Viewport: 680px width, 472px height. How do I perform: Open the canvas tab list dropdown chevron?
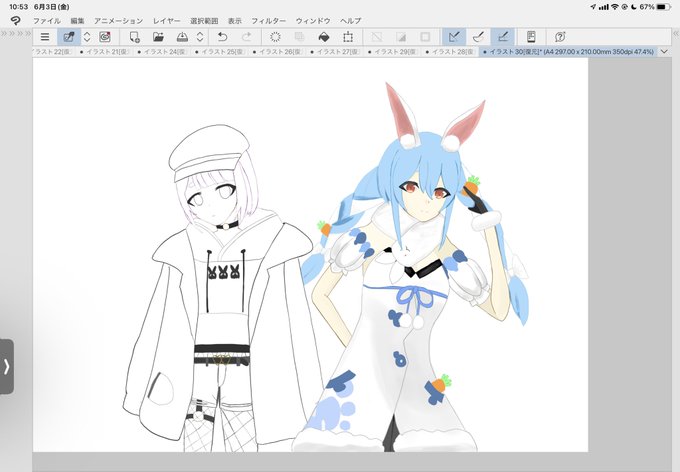pos(664,52)
